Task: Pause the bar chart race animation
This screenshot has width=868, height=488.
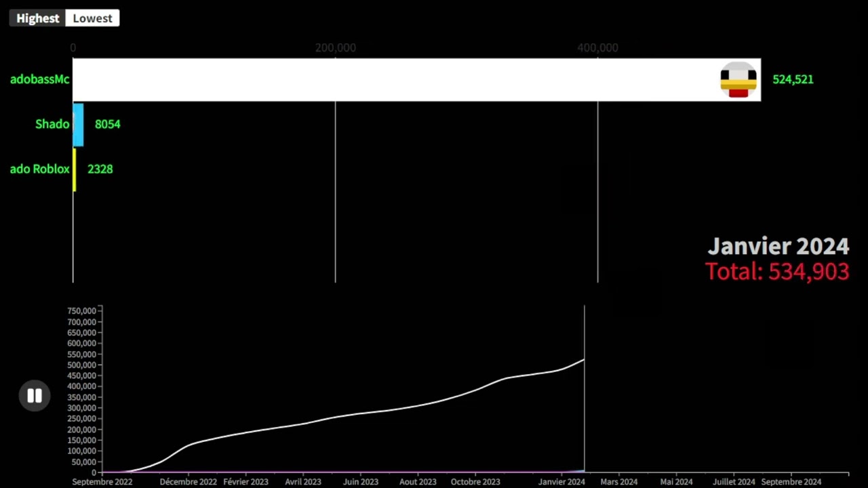Action: click(x=35, y=396)
